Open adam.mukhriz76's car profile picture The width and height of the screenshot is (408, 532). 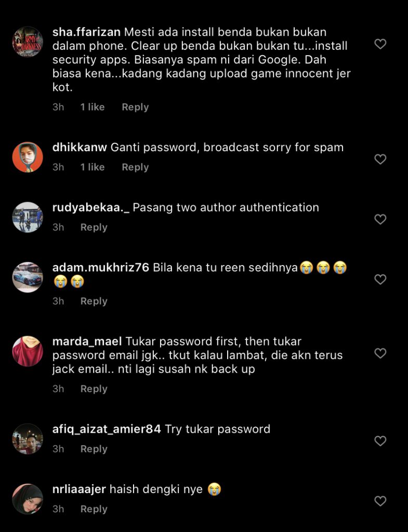[28, 277]
